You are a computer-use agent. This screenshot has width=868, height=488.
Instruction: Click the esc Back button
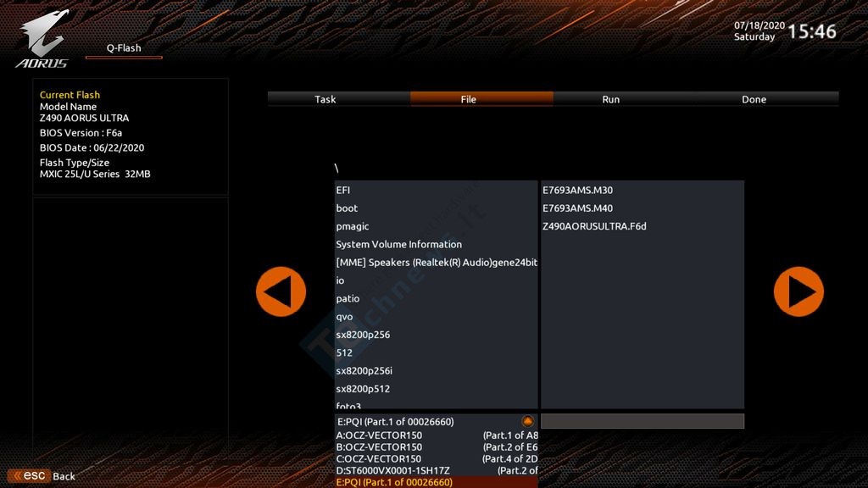(42, 476)
